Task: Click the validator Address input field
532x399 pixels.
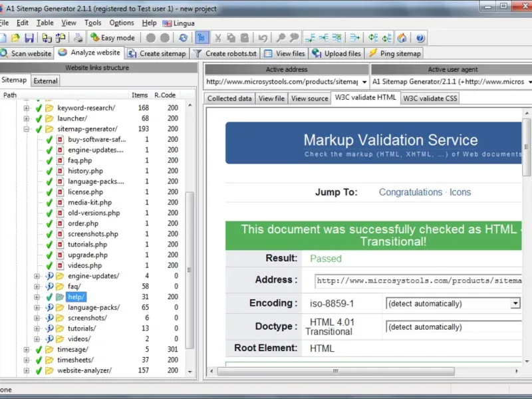Action: (x=419, y=281)
